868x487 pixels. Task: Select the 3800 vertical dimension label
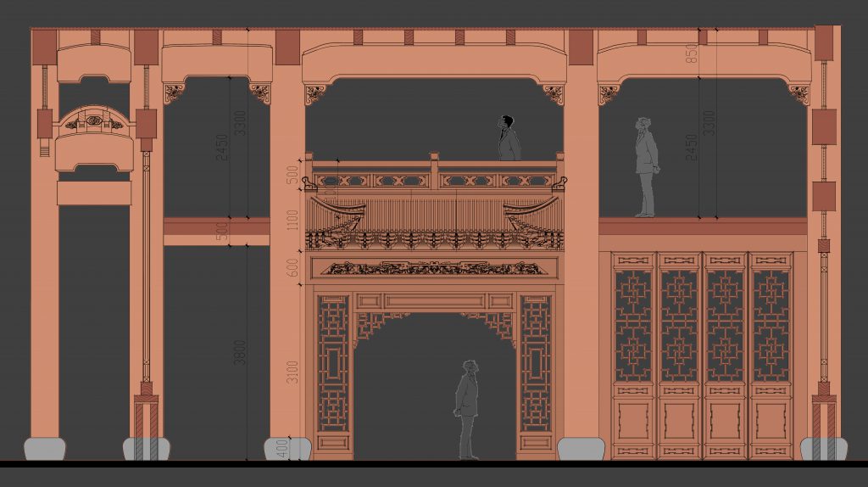pyautogui.click(x=241, y=352)
